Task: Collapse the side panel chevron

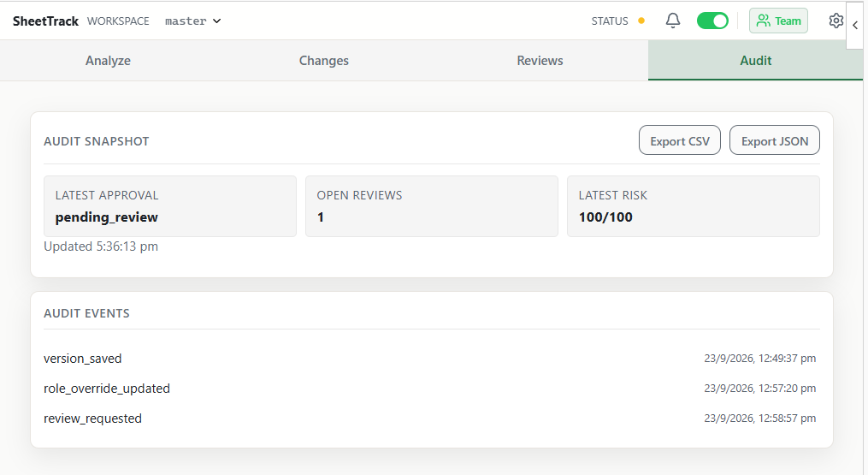Action: coord(855,25)
